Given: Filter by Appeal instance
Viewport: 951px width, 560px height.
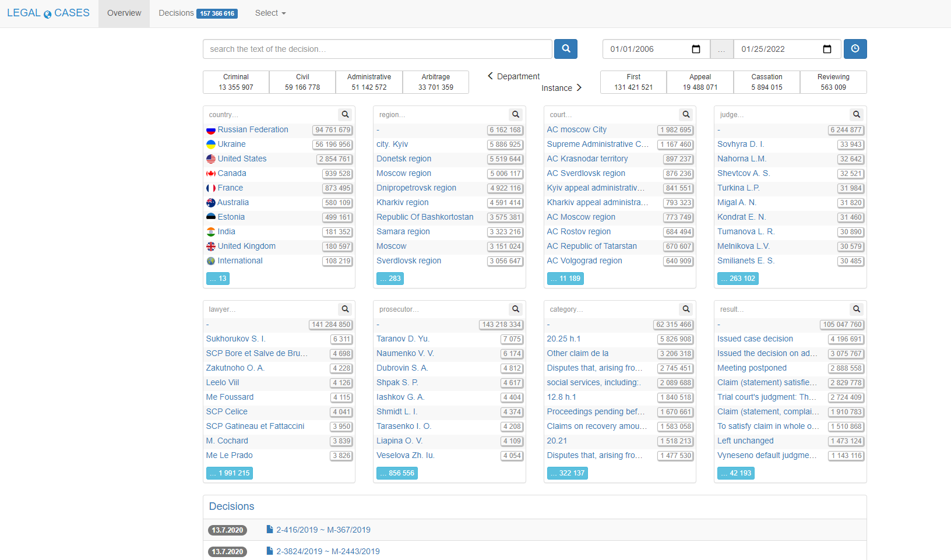Looking at the screenshot, I should point(700,82).
